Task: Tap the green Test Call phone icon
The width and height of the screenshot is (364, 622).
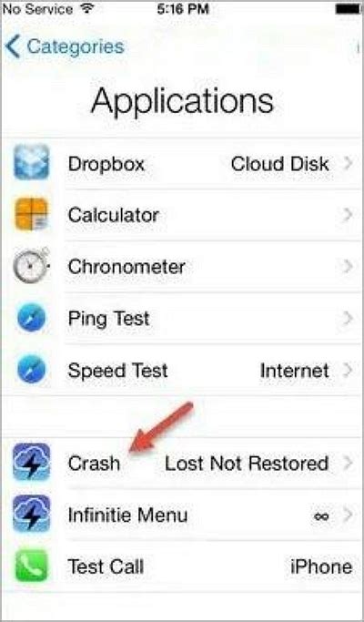Action: (x=32, y=566)
